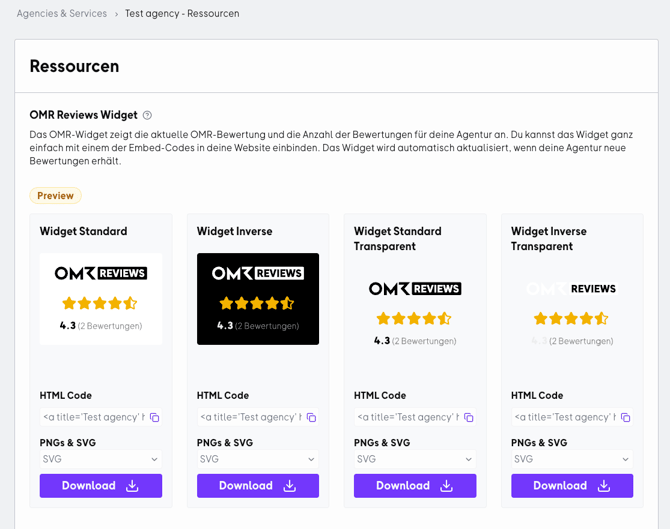Select the Widget Standard HTML code field
Image resolution: width=670 pixels, height=529 pixels.
(93, 417)
